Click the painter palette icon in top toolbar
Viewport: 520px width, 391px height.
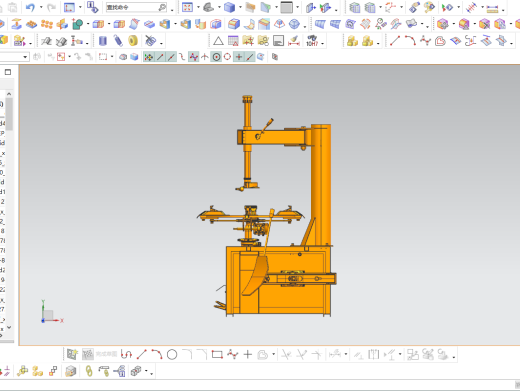429,7
